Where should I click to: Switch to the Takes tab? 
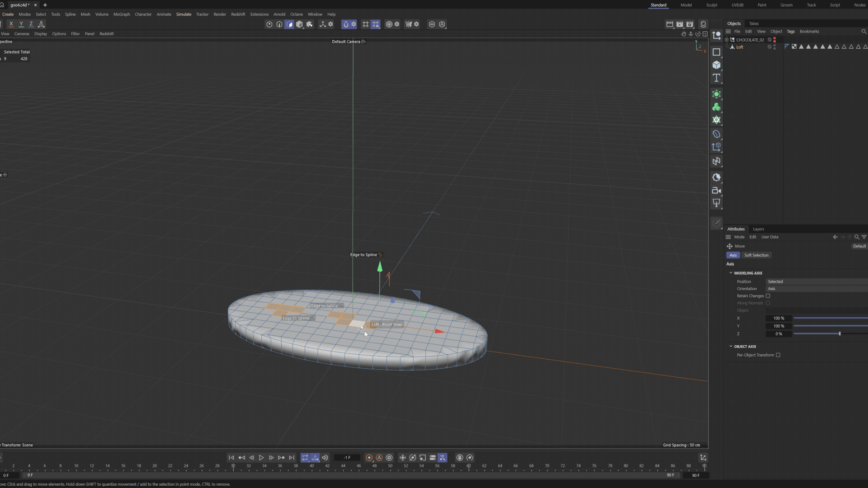[x=754, y=23]
